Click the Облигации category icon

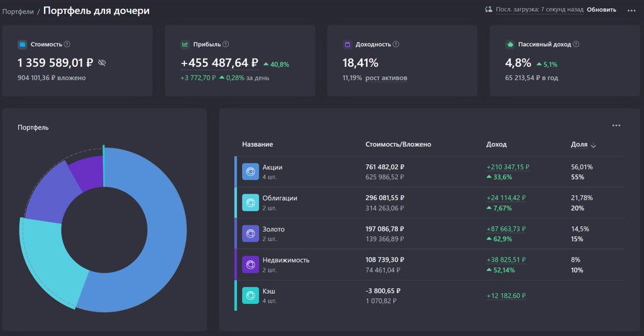pyautogui.click(x=250, y=203)
